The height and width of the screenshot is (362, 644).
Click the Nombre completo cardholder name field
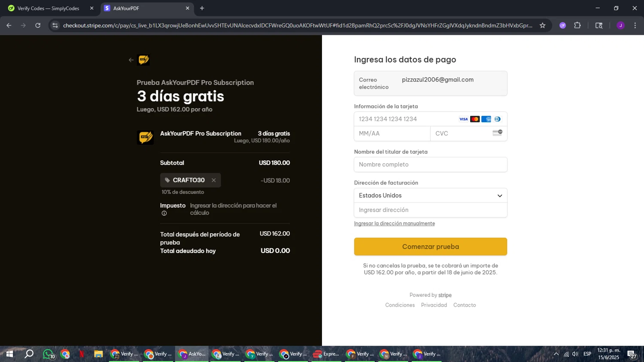tap(431, 165)
